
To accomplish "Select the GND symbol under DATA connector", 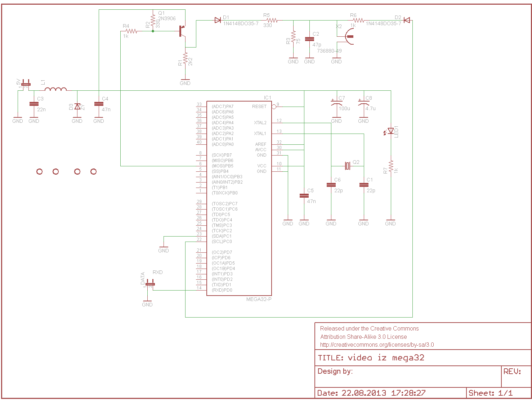I will coord(147,303).
